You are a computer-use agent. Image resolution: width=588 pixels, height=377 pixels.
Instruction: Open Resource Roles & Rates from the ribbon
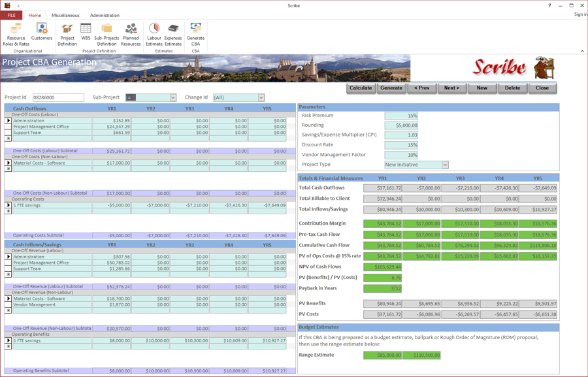[x=16, y=35]
